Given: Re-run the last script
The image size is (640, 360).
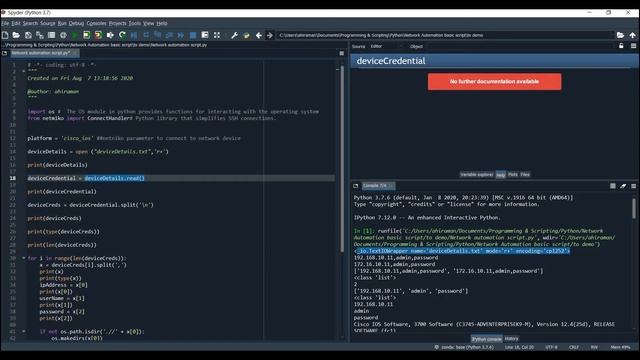Looking at the screenshot, I should tap(122, 35).
